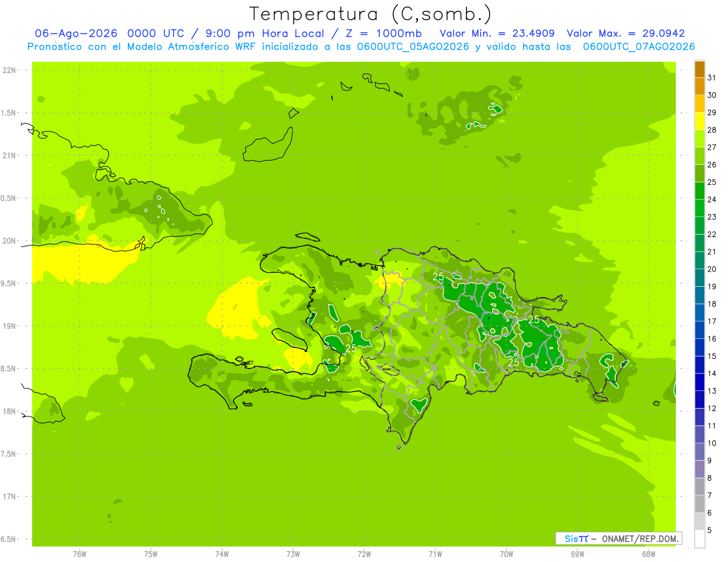
Task: Pick the blue legend swatch between 14 and 15
Action: click(x=699, y=365)
